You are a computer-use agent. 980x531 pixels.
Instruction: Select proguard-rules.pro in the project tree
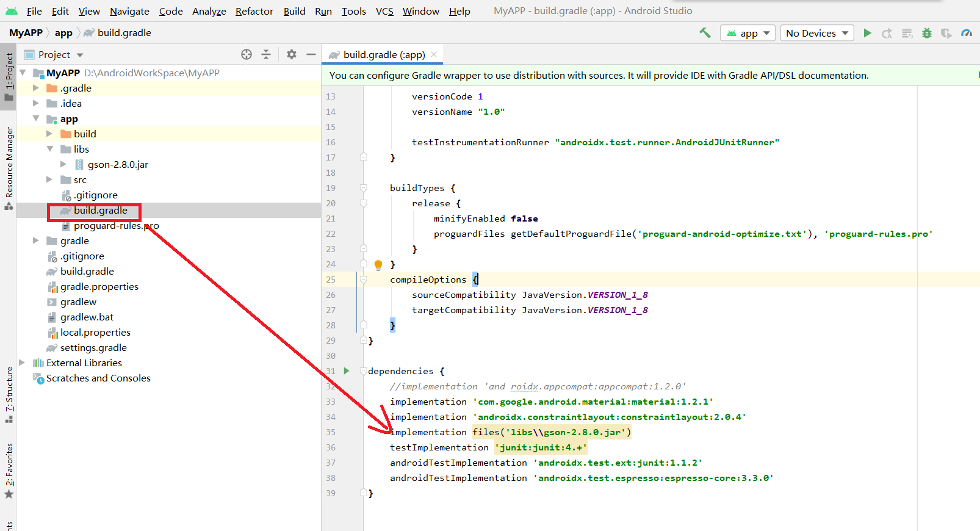(116, 225)
